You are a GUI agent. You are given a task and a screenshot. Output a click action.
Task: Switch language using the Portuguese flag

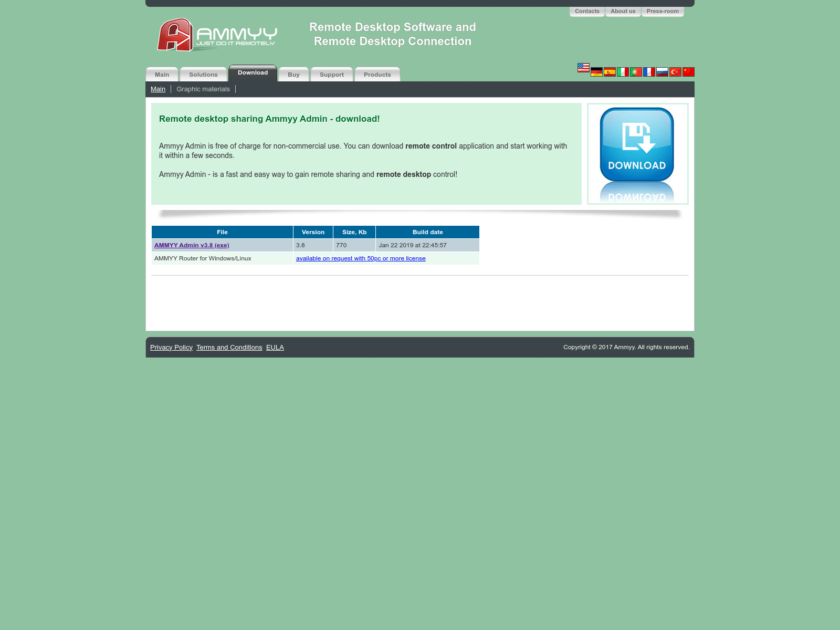tap(636, 72)
